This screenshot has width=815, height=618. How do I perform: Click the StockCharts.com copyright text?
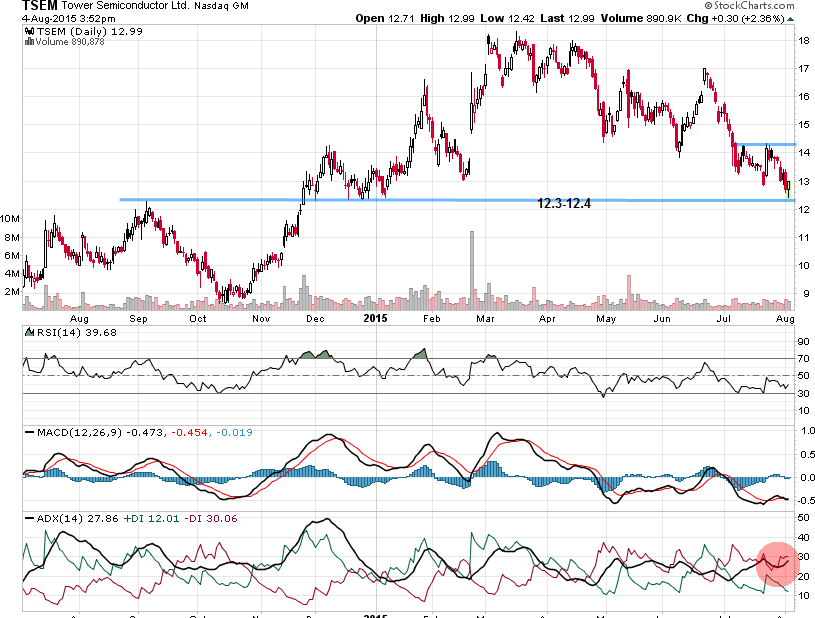click(x=750, y=6)
